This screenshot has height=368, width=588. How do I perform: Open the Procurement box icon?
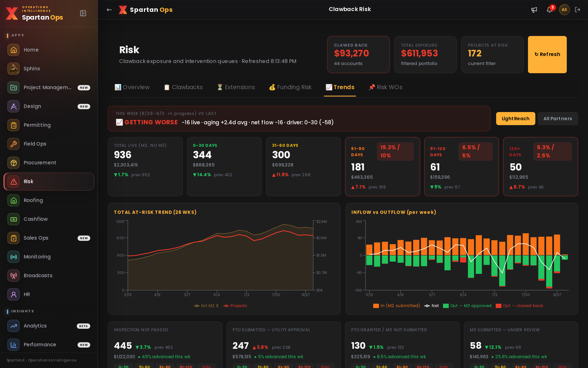[14, 163]
